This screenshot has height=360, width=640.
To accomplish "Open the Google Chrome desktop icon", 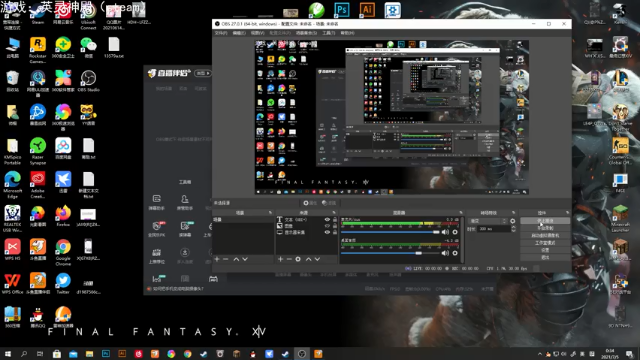I will pos(63,252).
